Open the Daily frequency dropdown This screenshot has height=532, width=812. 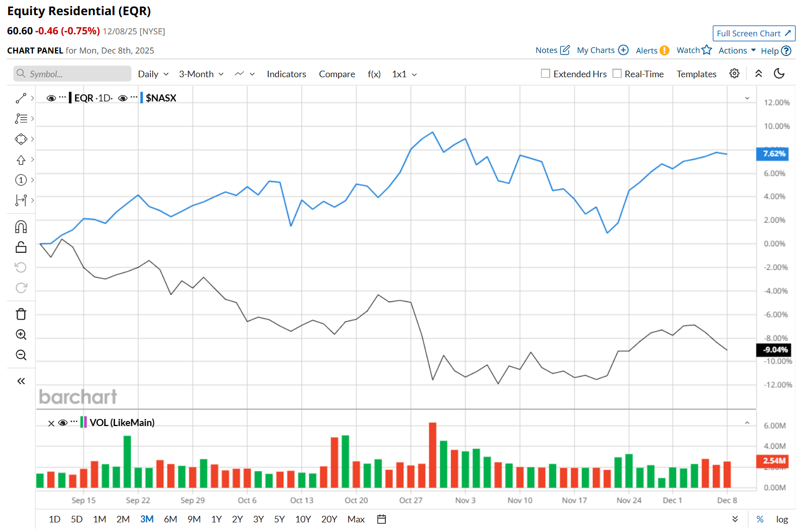(153, 74)
